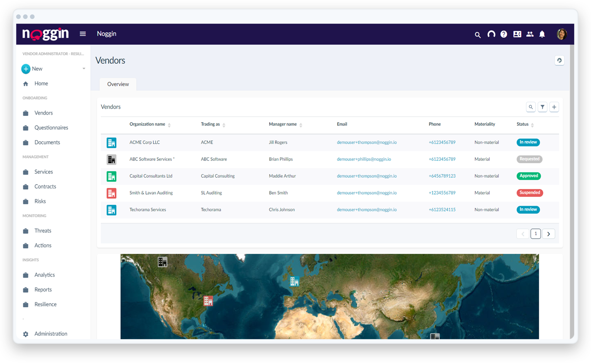Click the filter icon above the vendors table
Image resolution: width=591 pixels, height=364 pixels.
543,107
